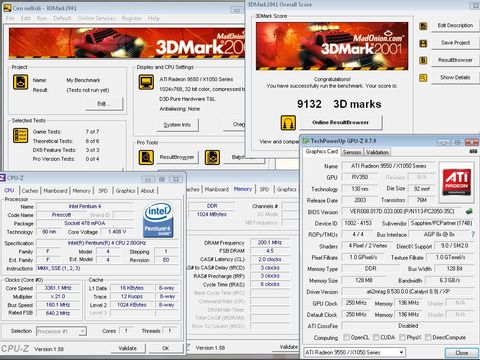Open the Help menu in 3DMark2001

[154, 18]
